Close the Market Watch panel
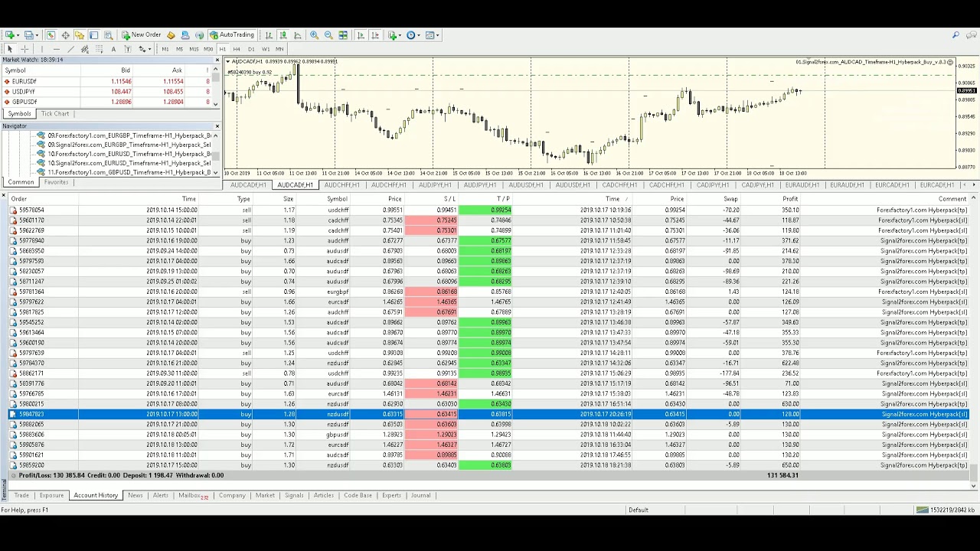This screenshot has height=551, width=980. [217, 60]
